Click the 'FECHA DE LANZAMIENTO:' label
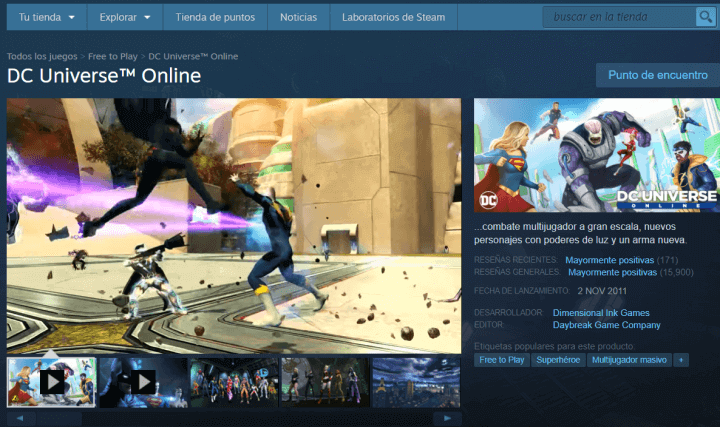 point(522,291)
